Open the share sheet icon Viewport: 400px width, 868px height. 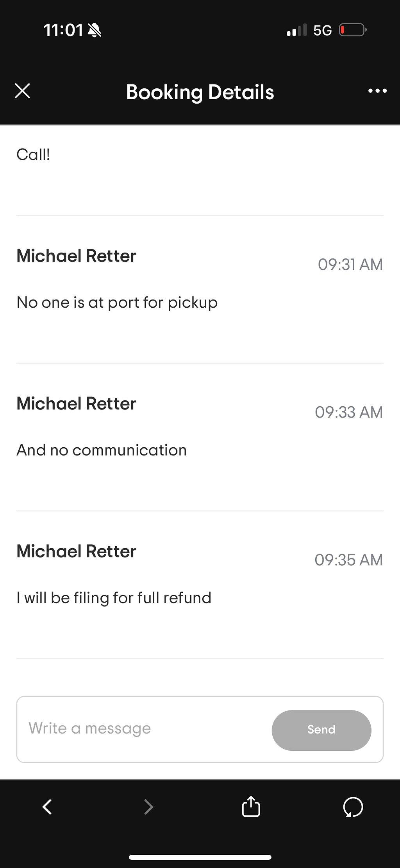tap(251, 806)
